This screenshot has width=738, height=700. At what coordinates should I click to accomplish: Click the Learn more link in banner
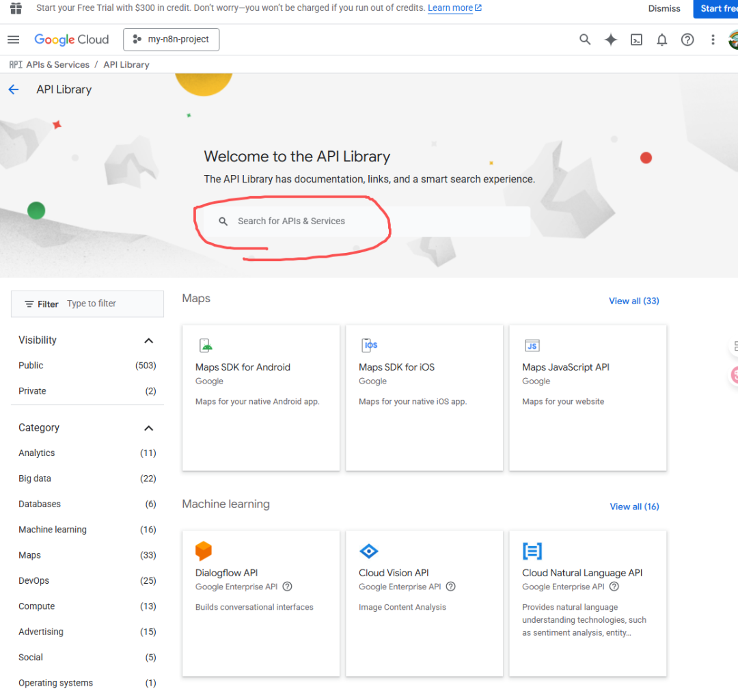click(450, 8)
